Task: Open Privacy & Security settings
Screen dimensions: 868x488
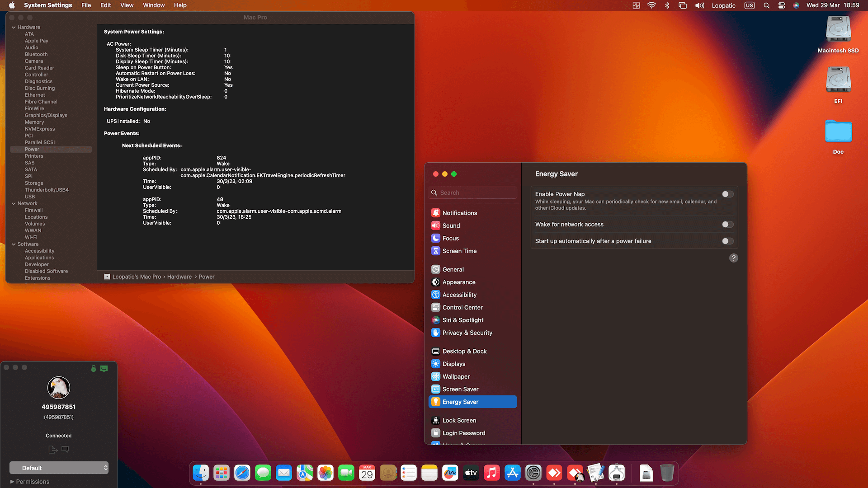Action: click(x=467, y=333)
